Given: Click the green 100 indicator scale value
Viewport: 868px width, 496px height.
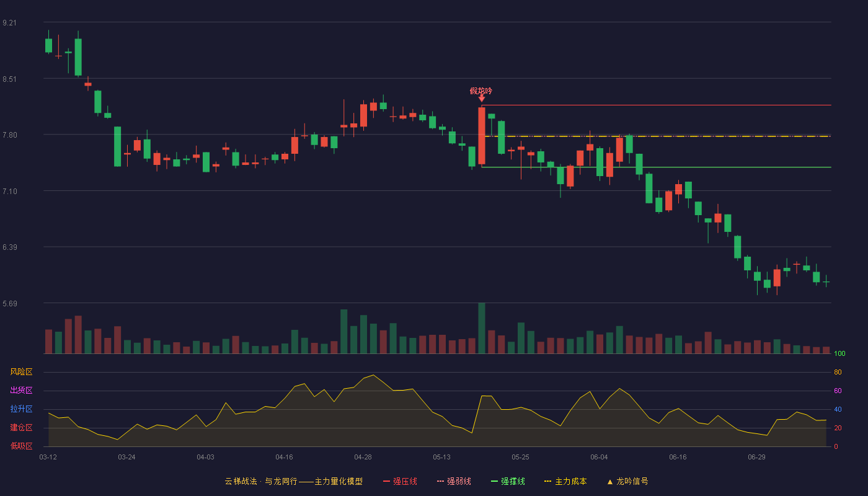Looking at the screenshot, I should [839, 354].
